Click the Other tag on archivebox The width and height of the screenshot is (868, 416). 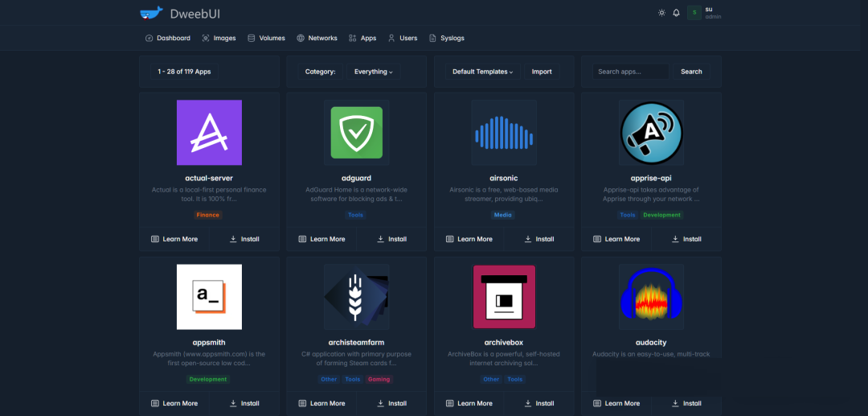click(x=491, y=380)
